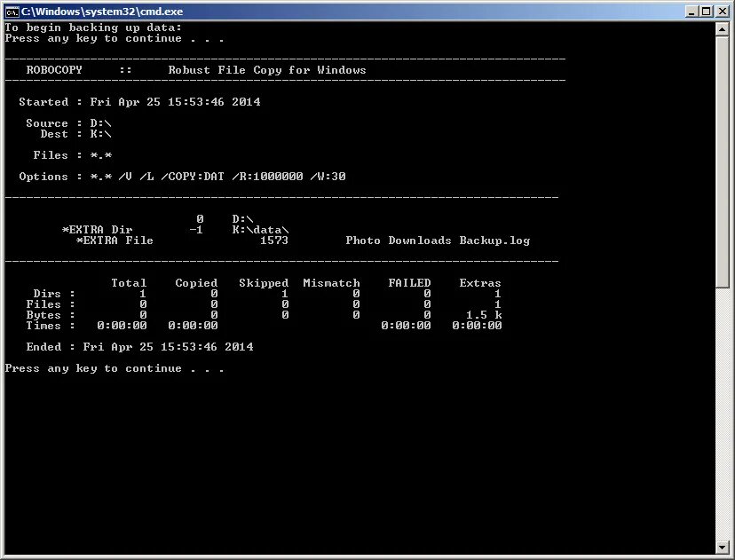Open the cmd.exe system menu icon
Image resolution: width=735 pixels, height=560 pixels.
(x=12, y=12)
